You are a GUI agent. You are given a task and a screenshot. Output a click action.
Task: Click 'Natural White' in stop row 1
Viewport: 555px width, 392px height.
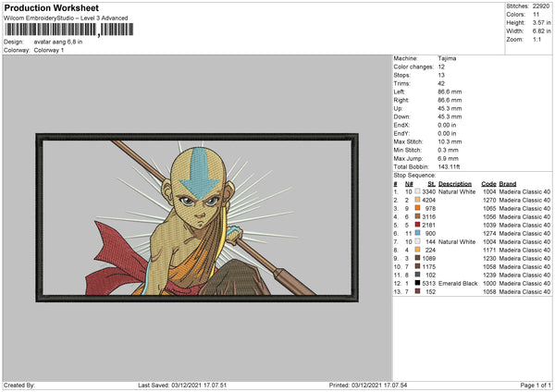point(457,191)
